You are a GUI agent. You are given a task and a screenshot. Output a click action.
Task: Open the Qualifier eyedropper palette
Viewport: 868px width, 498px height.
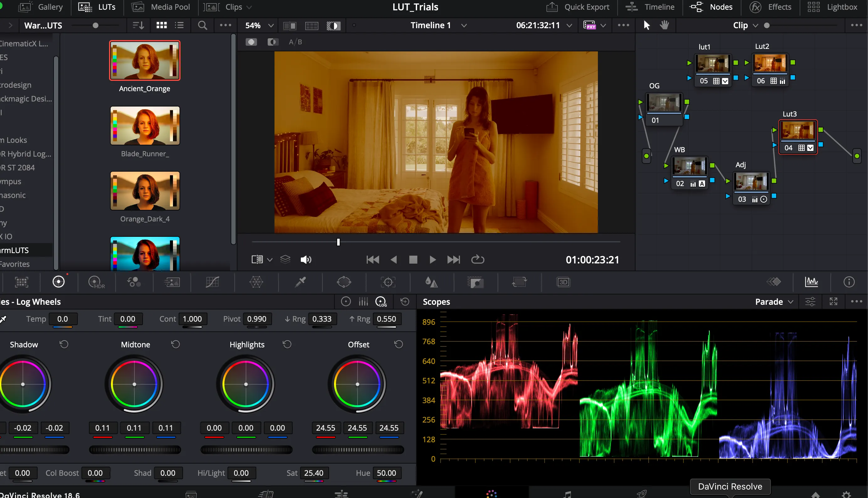(300, 282)
